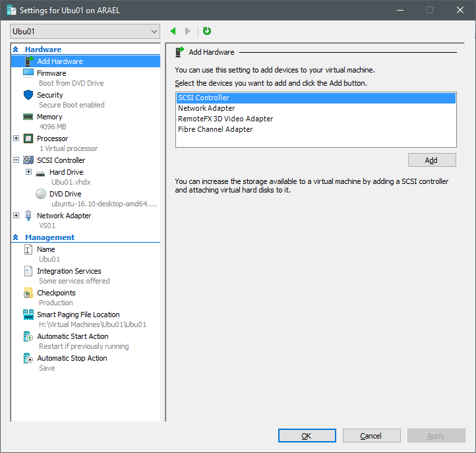Collapse the Hardware section
The width and height of the screenshot is (476, 453).
pyautogui.click(x=15, y=49)
